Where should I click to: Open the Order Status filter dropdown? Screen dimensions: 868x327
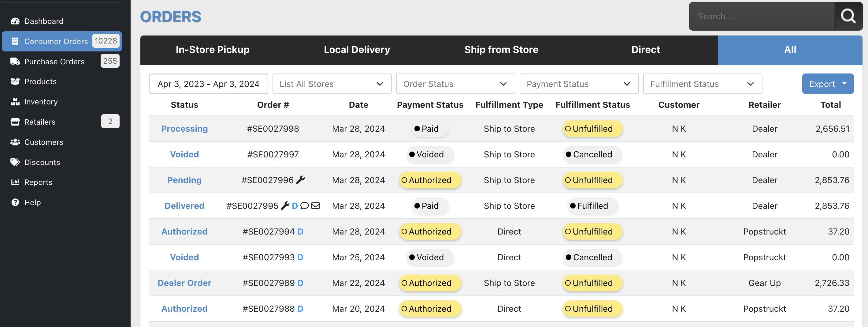[x=456, y=84]
